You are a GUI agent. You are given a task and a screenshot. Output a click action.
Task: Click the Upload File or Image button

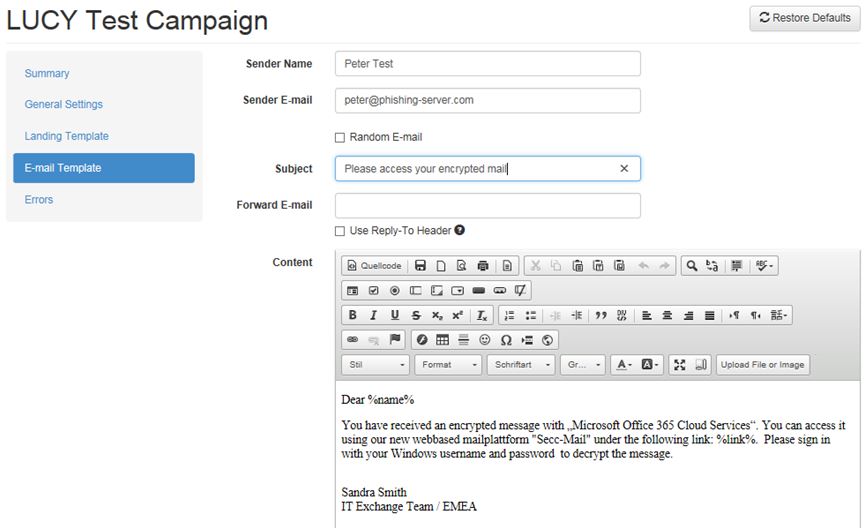click(763, 365)
